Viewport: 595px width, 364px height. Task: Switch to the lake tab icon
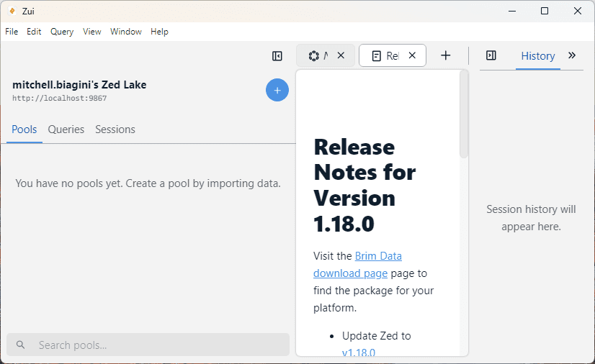tap(314, 56)
